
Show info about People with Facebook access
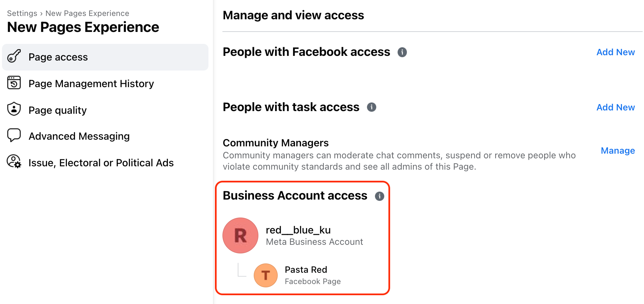point(402,52)
